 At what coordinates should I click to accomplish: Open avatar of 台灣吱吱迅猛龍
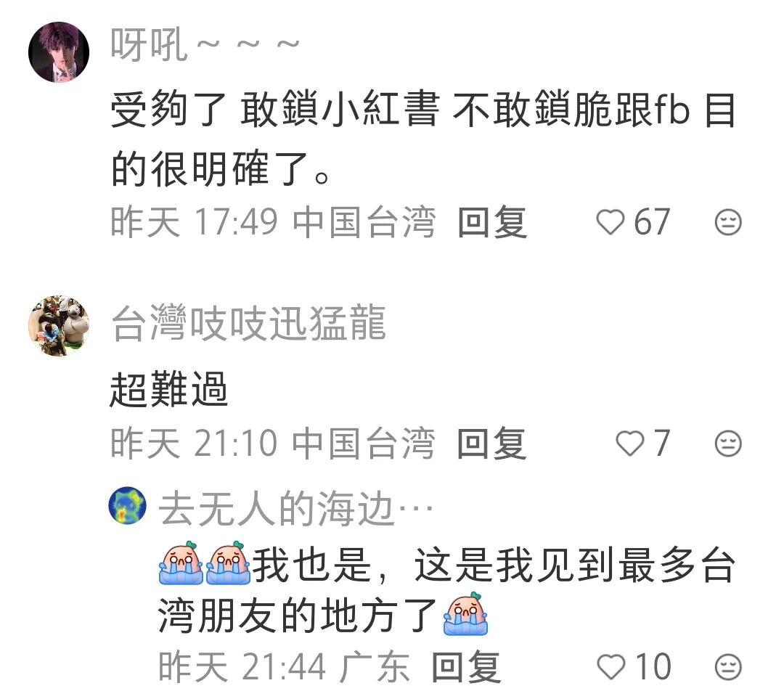pyautogui.click(x=59, y=325)
